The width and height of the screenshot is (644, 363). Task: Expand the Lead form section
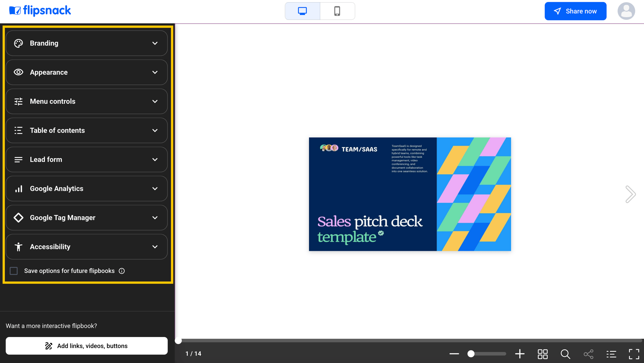87,159
